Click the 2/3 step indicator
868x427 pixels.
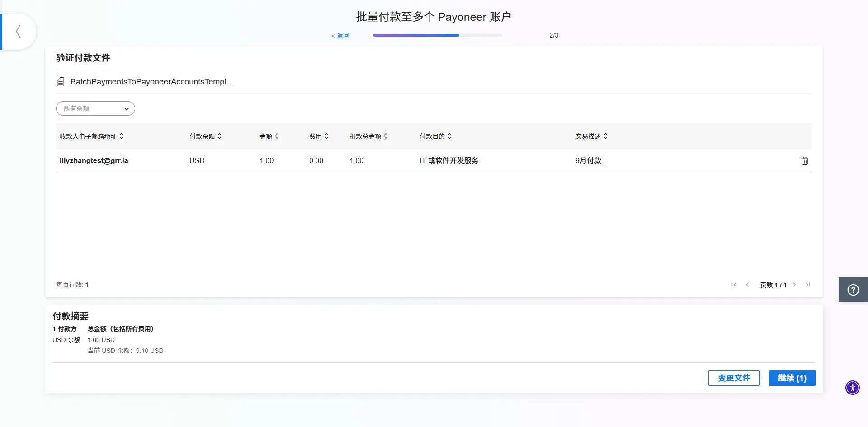point(554,35)
